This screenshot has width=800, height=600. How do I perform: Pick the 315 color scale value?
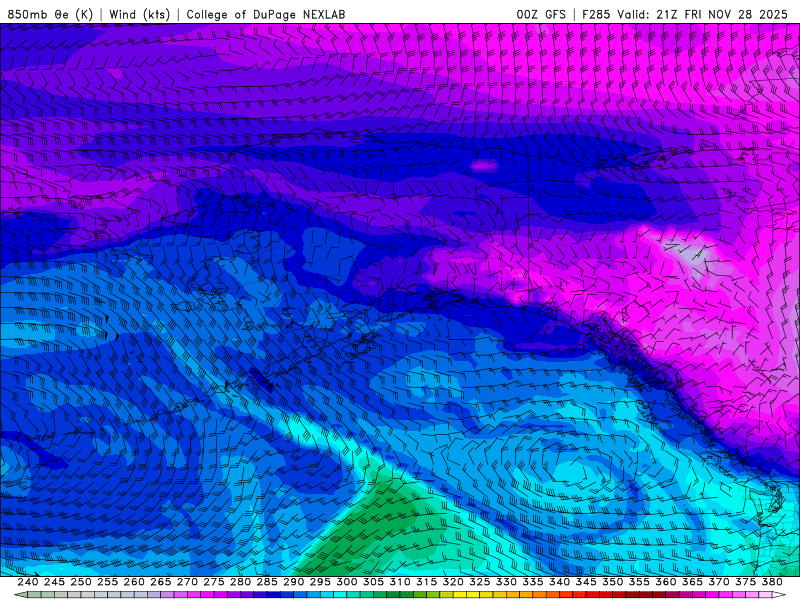[x=427, y=582]
